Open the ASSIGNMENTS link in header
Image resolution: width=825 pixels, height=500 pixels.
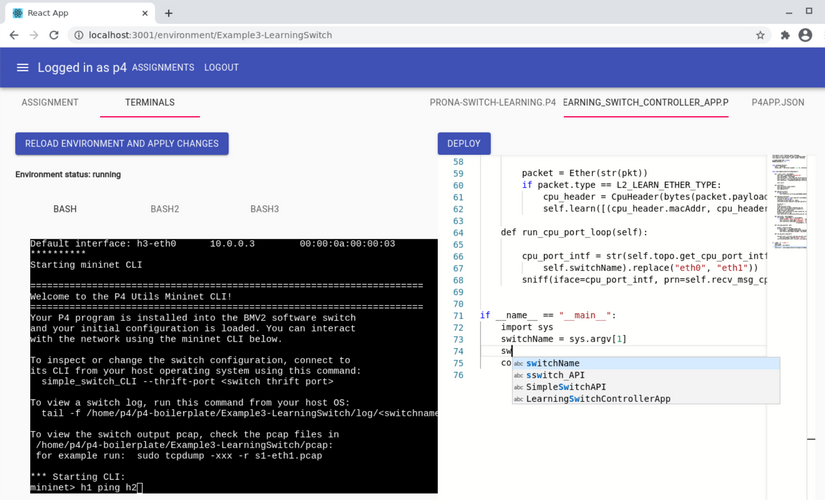163,67
